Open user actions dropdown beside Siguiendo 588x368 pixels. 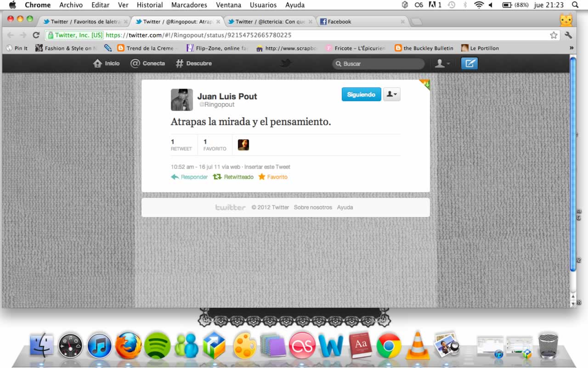coord(391,94)
